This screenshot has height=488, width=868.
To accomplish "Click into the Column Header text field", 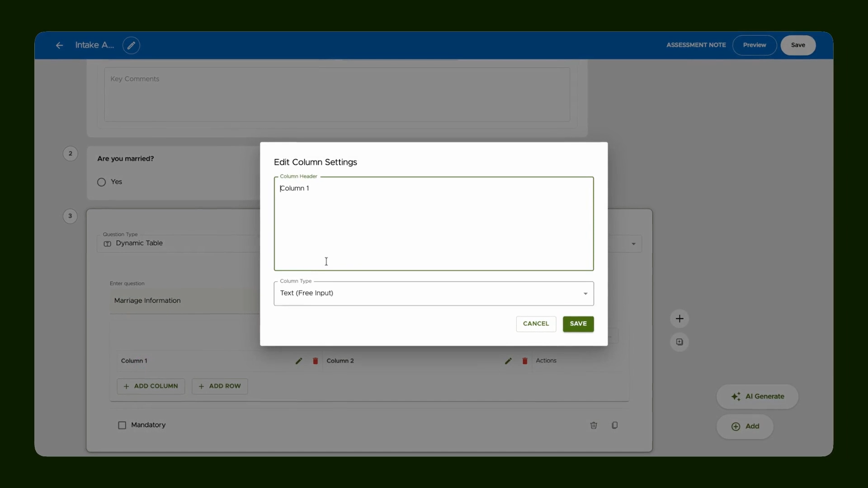I will [434, 224].
